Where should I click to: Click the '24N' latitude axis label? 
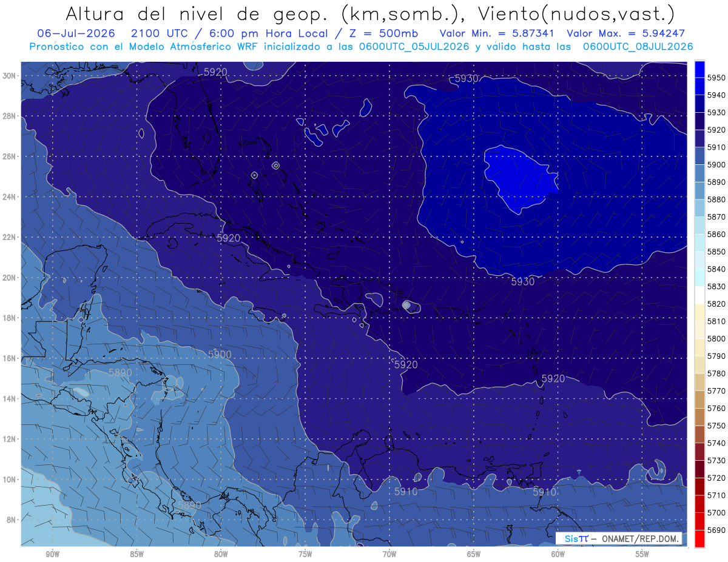(x=10, y=196)
